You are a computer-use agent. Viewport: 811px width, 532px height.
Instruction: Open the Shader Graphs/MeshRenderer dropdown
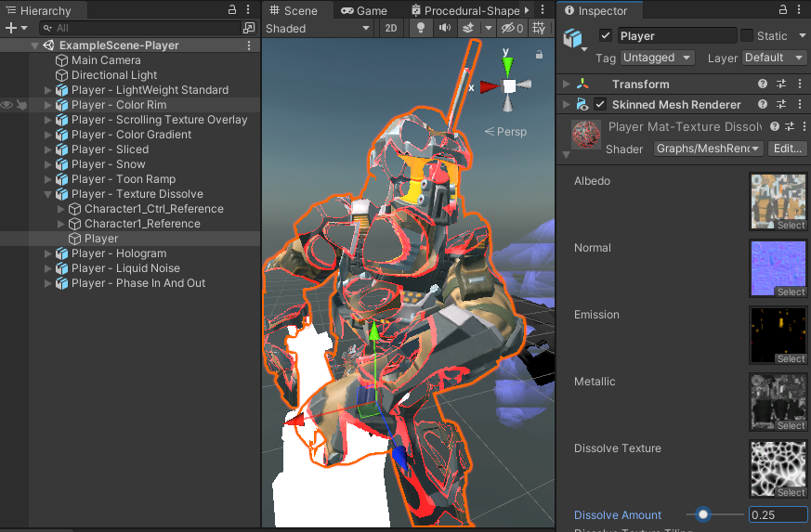coord(708,149)
